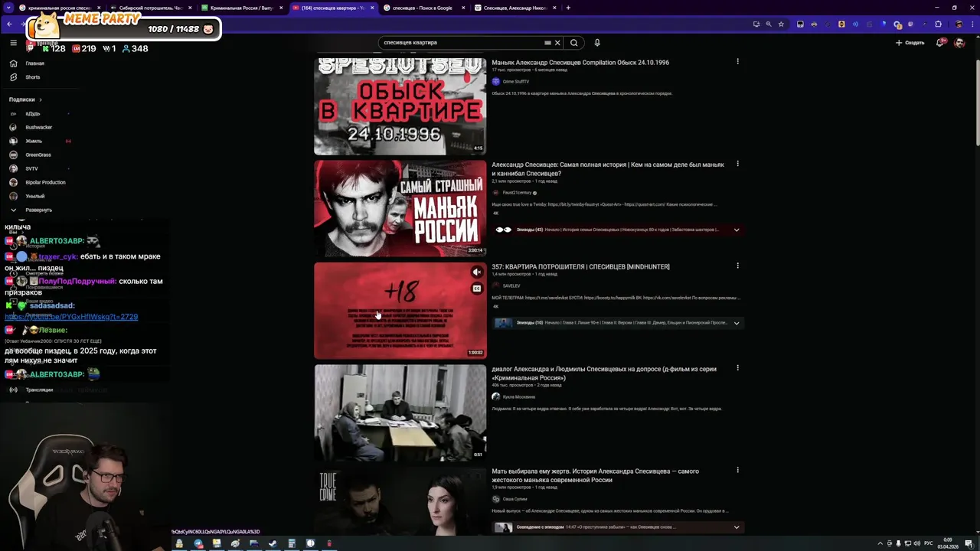The height and width of the screenshot is (551, 980).
Task: Open the вДудь subscription channel
Action: (33, 114)
